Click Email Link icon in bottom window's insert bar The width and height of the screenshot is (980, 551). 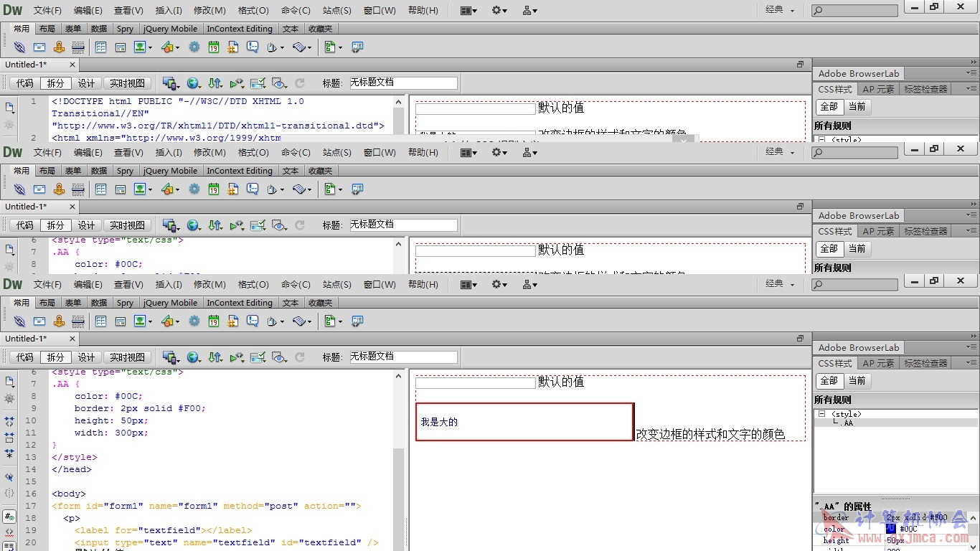[x=39, y=321]
